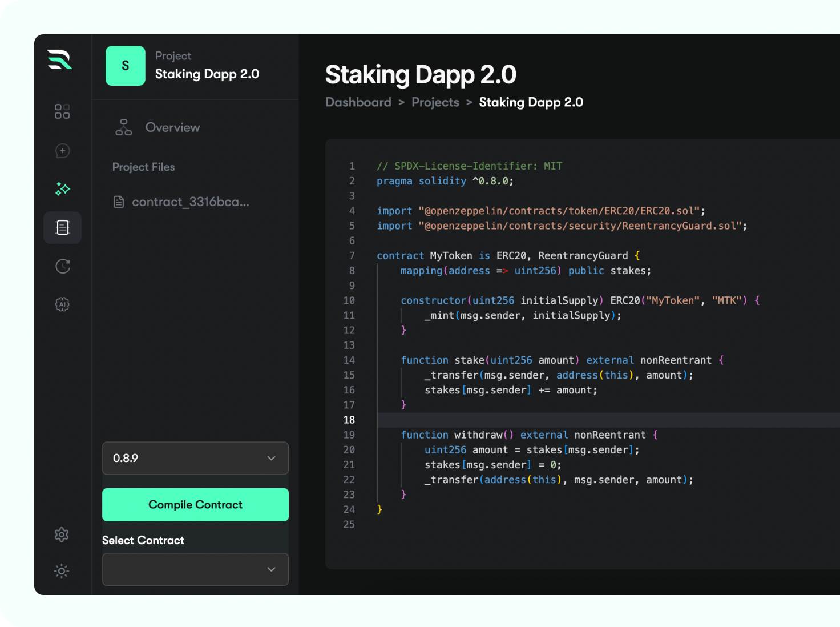
Task: Open the Select Contract dropdown
Action: point(195,569)
